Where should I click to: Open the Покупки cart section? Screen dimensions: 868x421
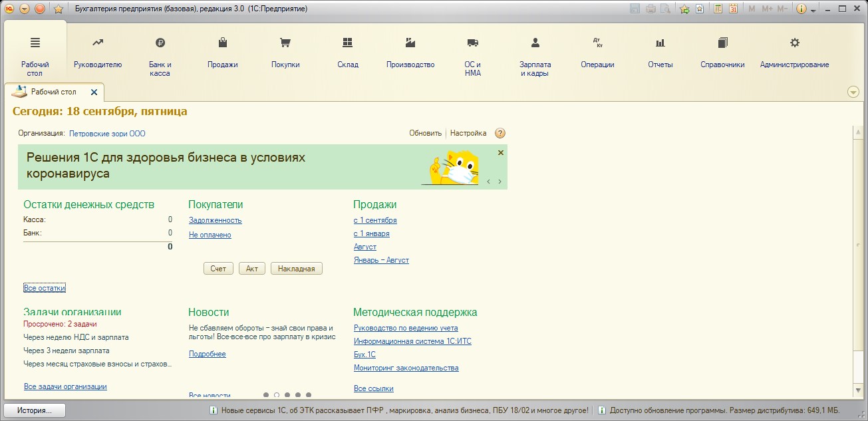coord(285,53)
